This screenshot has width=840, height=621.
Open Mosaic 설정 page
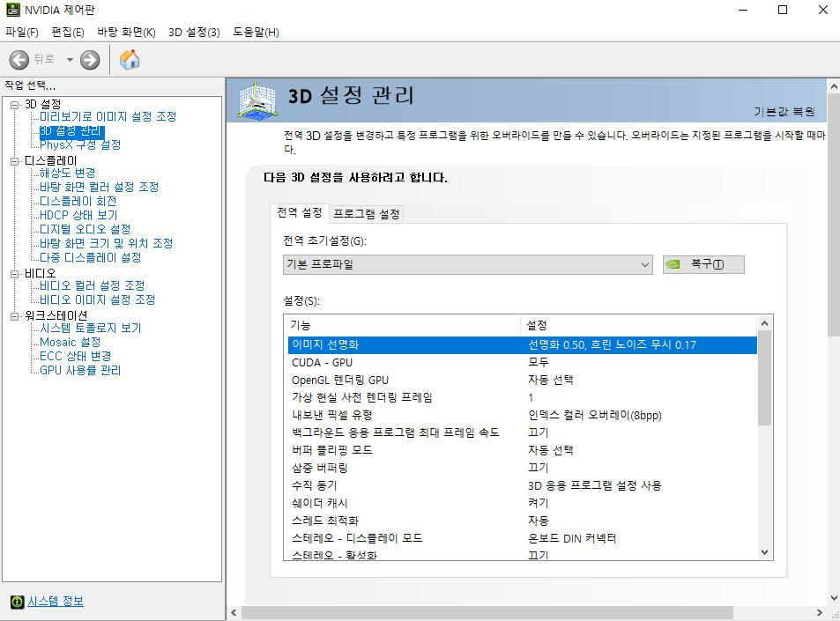71,342
